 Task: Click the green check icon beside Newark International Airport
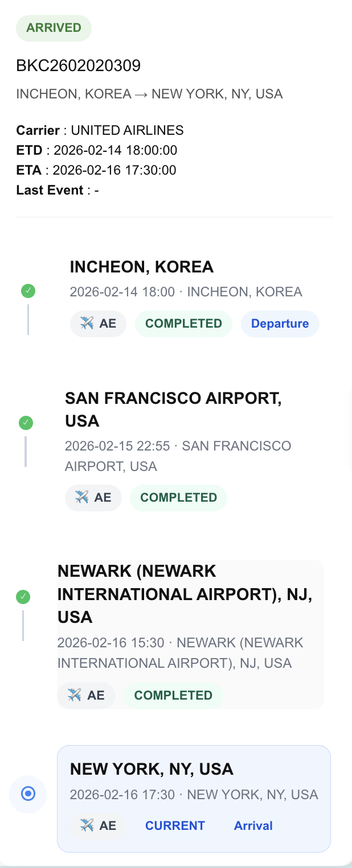(23, 597)
